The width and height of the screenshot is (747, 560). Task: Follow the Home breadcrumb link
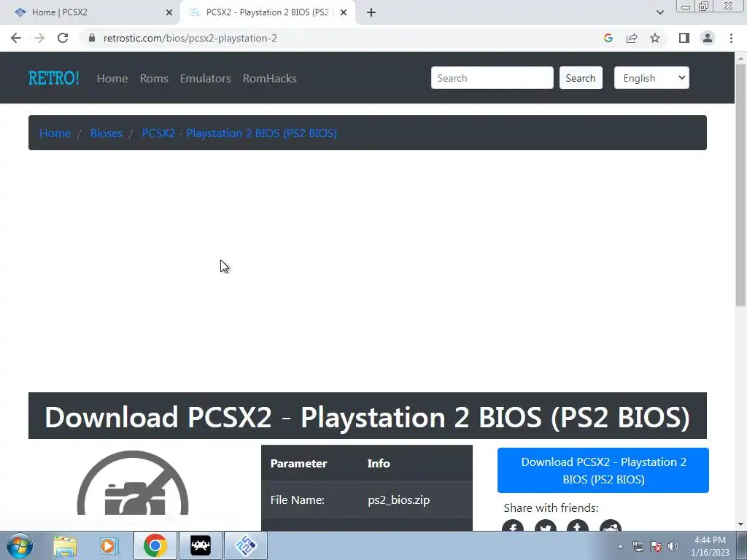tap(55, 133)
